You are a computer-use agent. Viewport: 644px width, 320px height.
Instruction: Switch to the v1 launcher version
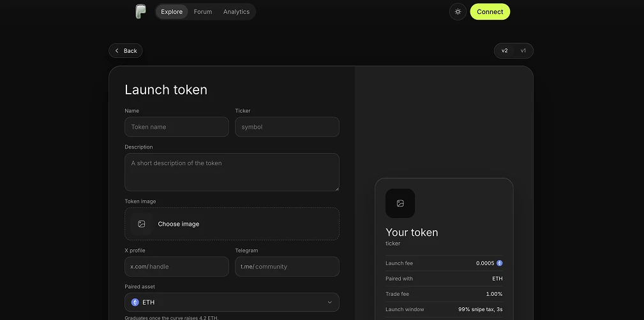[523, 51]
